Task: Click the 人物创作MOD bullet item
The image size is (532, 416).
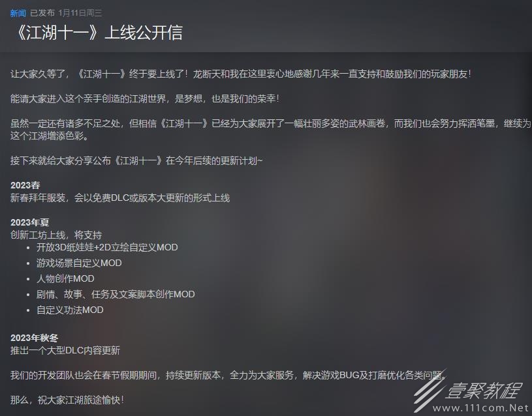Action: click(x=65, y=278)
